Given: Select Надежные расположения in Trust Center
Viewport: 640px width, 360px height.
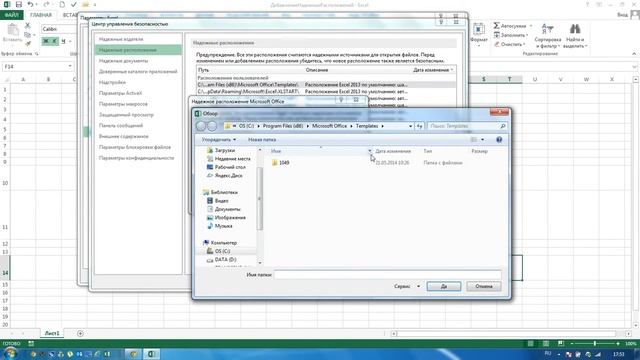Looking at the screenshot, I should pyautogui.click(x=127, y=50).
